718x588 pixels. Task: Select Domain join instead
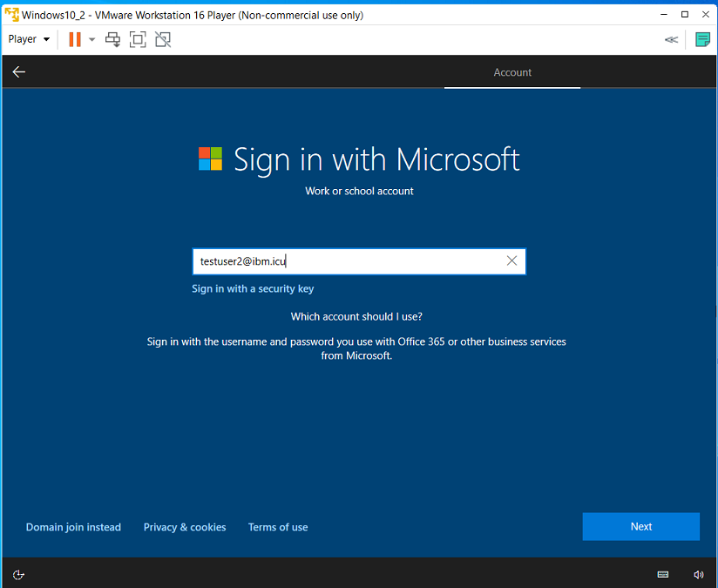pos(73,526)
